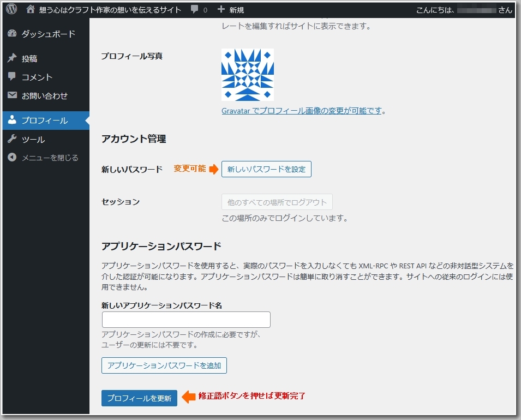Focus the 新しいアプリケーションパスワード名 text field
Viewport: 521px width, 420px height.
pos(186,320)
